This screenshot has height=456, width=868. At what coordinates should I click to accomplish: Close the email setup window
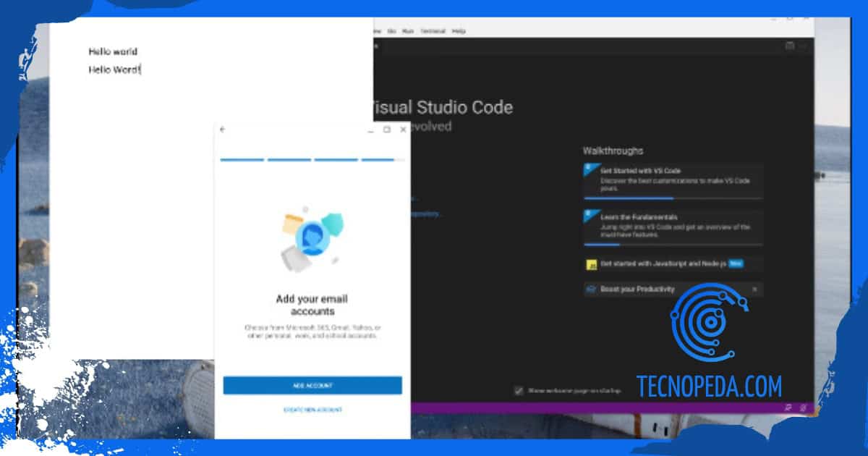tap(403, 130)
